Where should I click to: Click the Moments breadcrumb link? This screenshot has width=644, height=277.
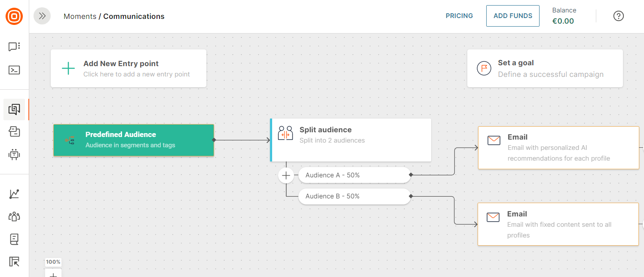click(80, 16)
